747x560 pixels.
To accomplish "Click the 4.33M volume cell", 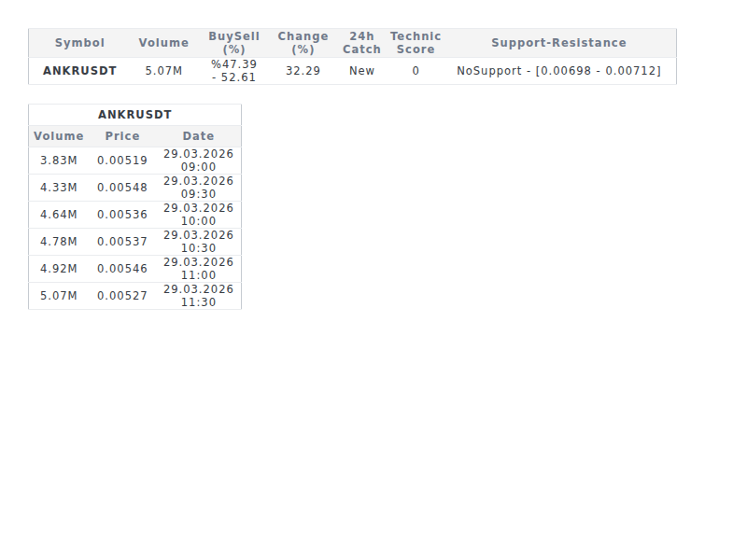I will (x=59, y=188).
